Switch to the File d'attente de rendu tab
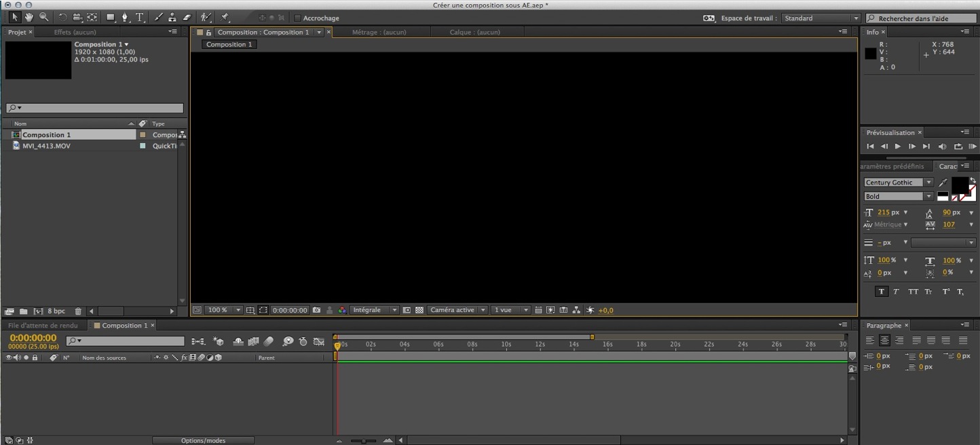Image resolution: width=980 pixels, height=445 pixels. click(43, 325)
